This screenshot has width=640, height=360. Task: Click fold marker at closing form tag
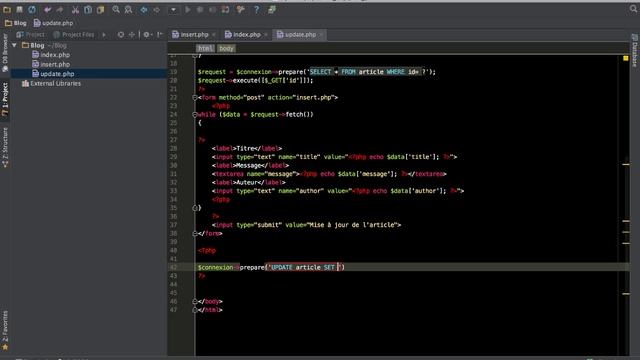point(195,233)
